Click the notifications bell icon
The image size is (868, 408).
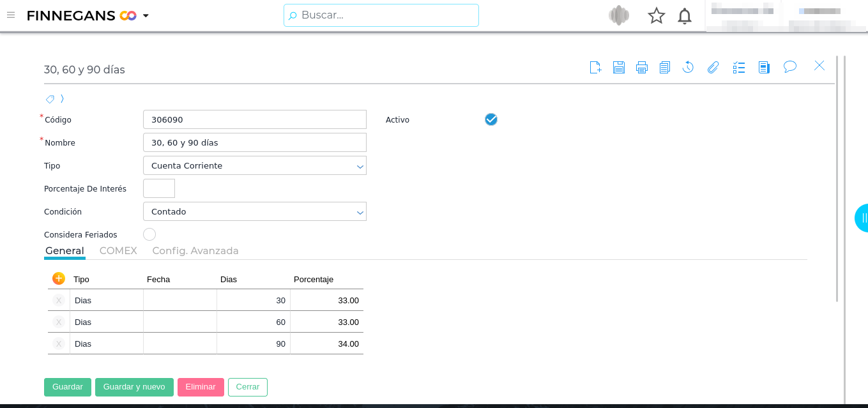pyautogui.click(x=684, y=16)
